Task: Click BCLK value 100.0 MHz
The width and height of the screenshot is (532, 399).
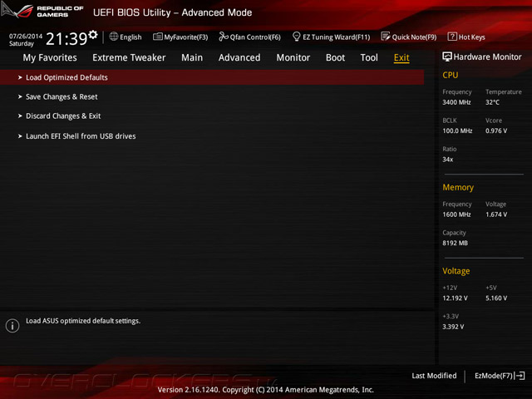Action: pos(457,131)
